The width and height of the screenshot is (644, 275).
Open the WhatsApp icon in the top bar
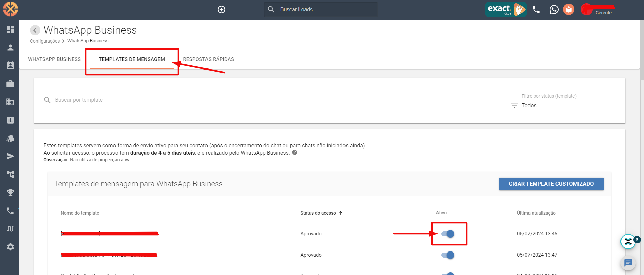coord(554,9)
